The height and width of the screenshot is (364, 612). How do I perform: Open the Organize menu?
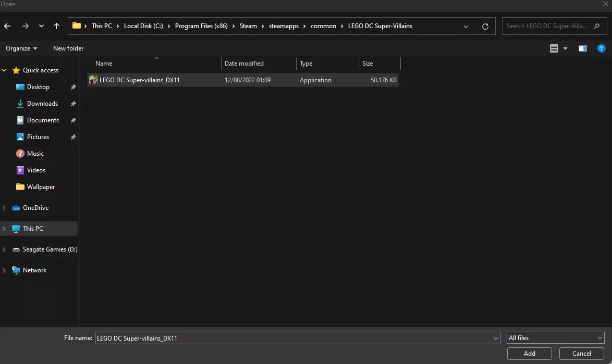[x=21, y=48]
